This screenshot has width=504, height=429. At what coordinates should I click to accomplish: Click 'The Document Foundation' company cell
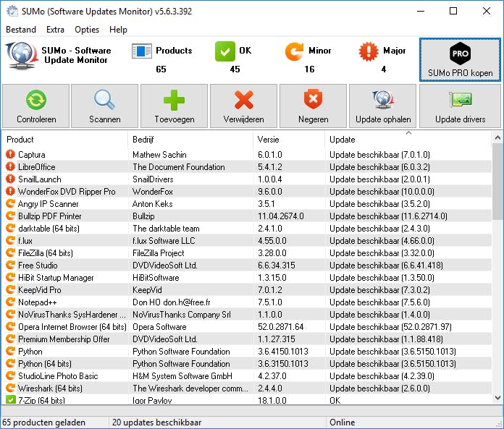point(179,167)
